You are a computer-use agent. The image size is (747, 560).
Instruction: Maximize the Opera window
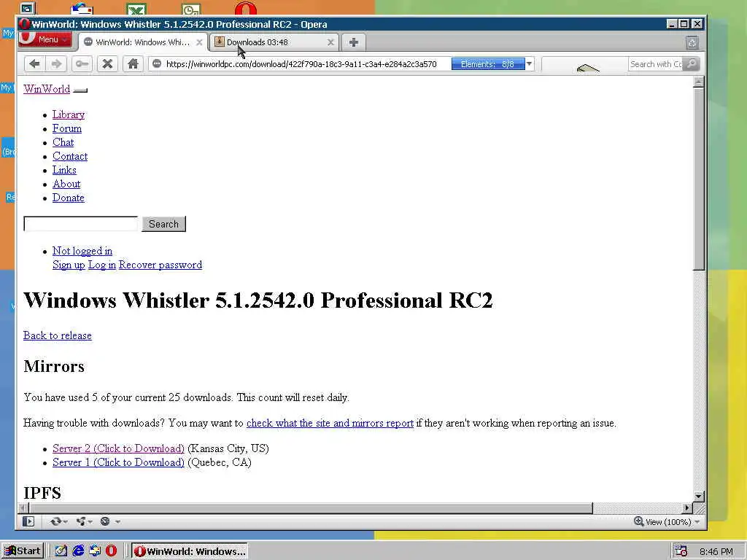click(x=684, y=24)
